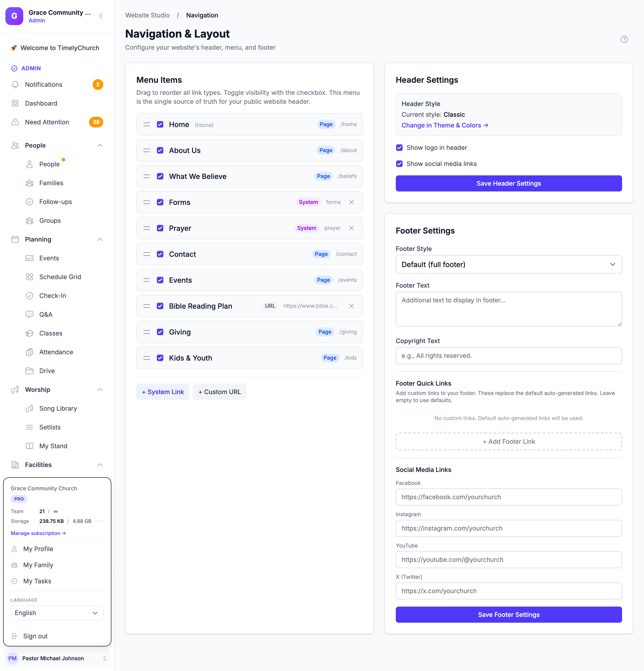Open the English language dropdown
The height and width of the screenshot is (671, 644).
pos(57,613)
